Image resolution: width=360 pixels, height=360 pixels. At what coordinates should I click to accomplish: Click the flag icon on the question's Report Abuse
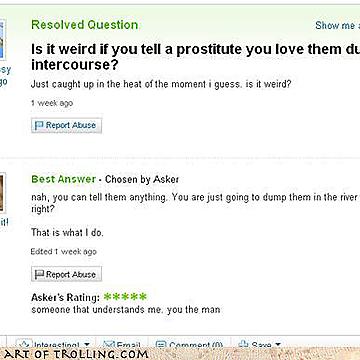click(x=39, y=125)
